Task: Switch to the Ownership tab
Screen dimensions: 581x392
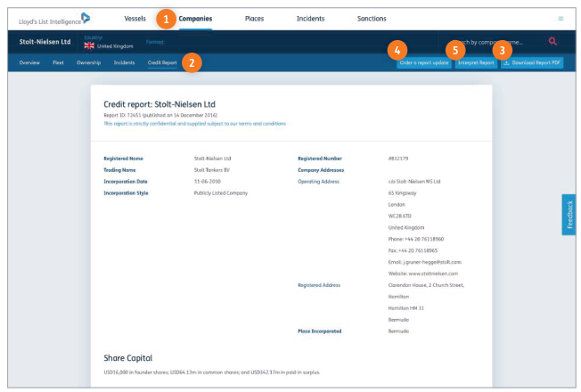Action: coord(88,62)
